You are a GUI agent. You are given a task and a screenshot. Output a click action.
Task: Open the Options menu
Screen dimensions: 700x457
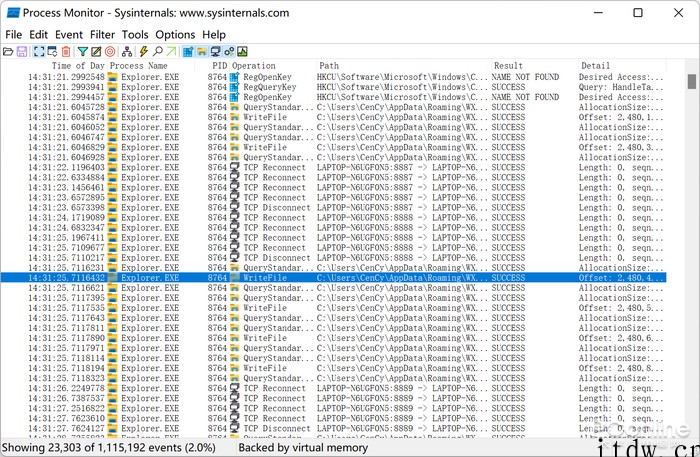pyautogui.click(x=175, y=35)
